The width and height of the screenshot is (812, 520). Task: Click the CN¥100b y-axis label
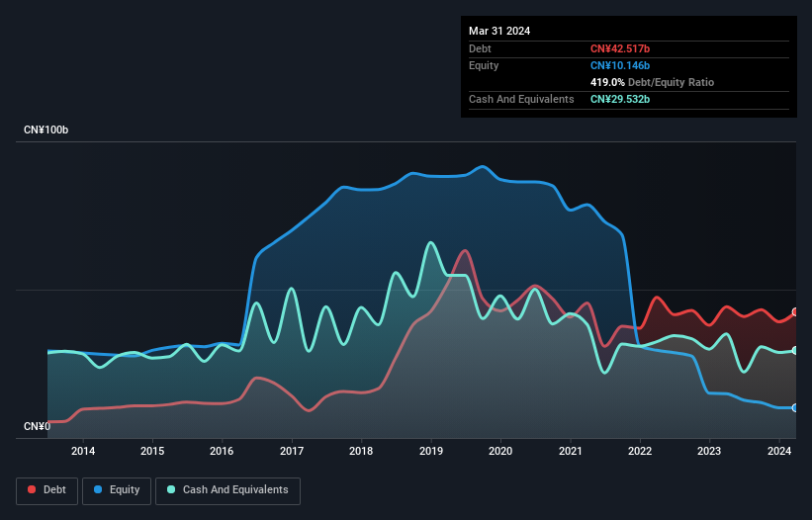pos(46,130)
